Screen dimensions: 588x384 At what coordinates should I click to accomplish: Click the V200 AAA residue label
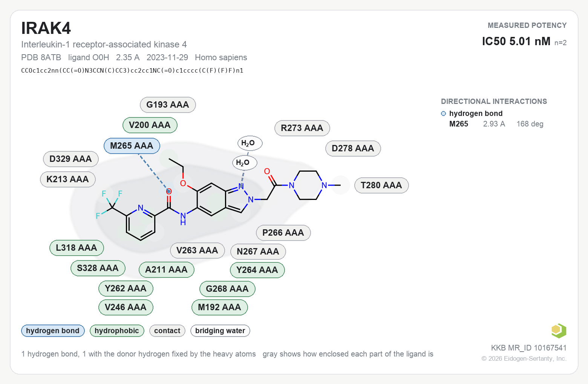[x=150, y=125]
